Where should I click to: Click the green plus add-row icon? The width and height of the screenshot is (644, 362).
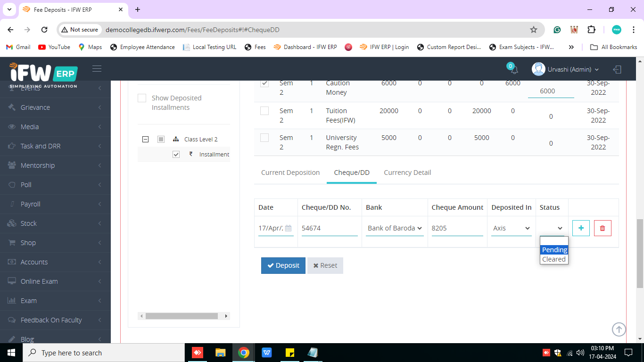(581, 228)
